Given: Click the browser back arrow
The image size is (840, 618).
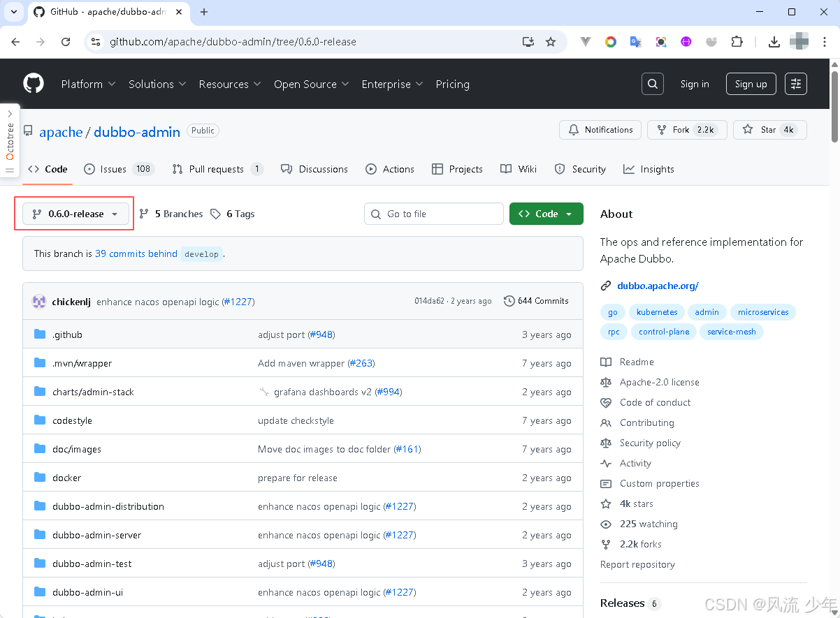Looking at the screenshot, I should pos(16,42).
